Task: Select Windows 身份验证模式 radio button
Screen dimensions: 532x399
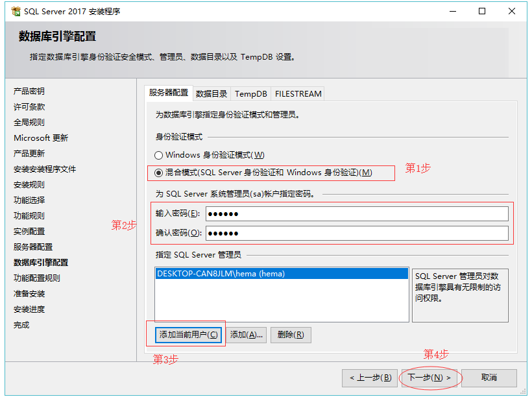Action: click(158, 156)
